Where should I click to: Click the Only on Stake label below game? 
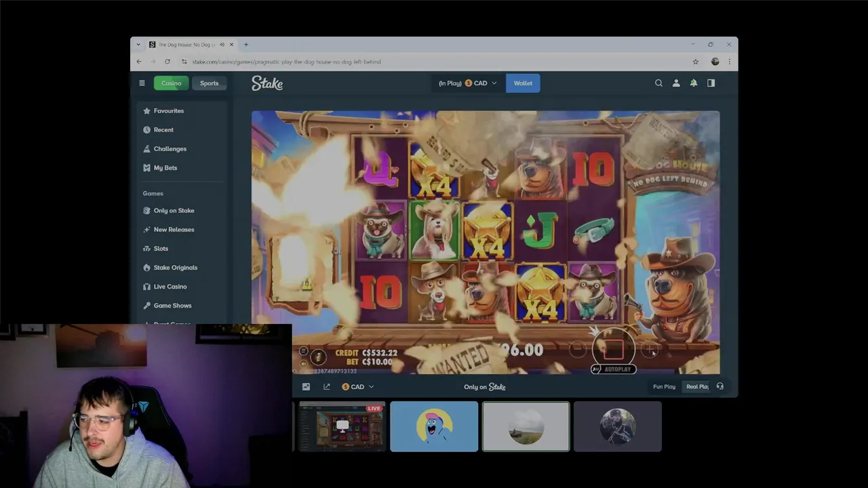point(485,387)
